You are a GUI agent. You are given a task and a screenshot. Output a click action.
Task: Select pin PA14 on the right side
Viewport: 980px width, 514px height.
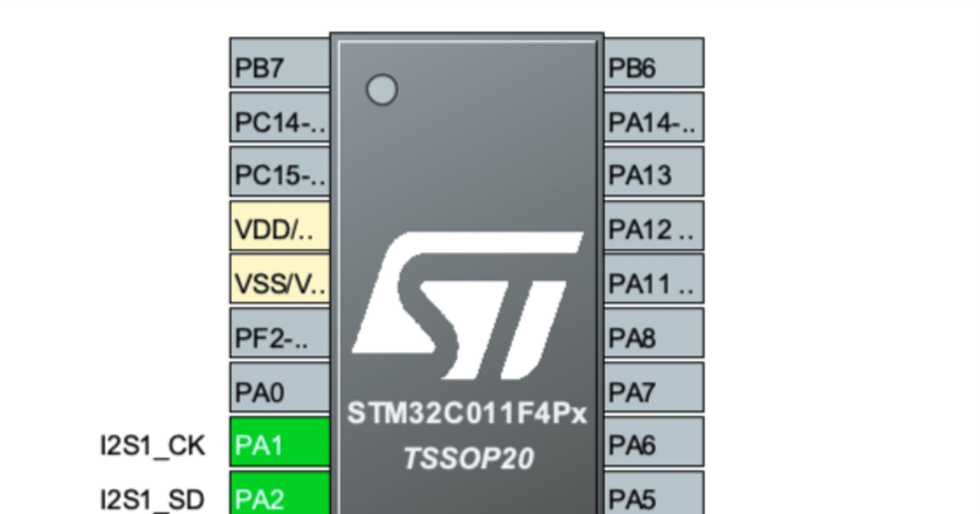coord(655,119)
